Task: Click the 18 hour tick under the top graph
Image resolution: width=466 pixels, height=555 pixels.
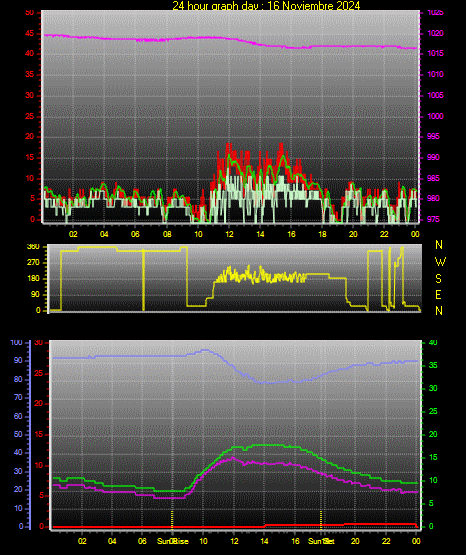Action: [x=322, y=234]
